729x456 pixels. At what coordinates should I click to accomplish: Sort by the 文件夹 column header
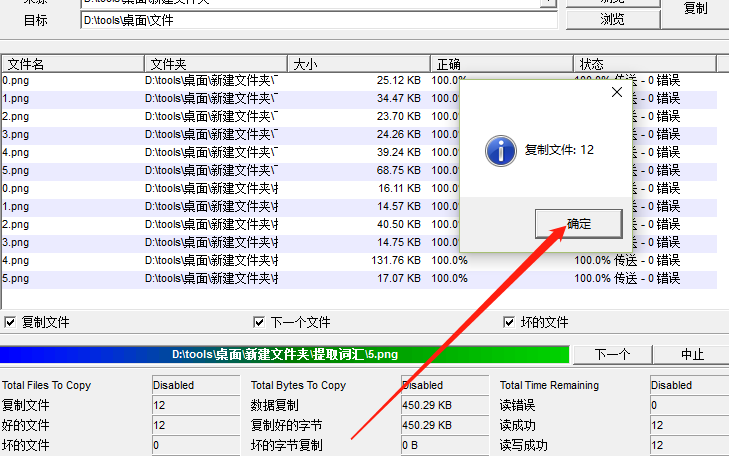[x=216, y=64]
